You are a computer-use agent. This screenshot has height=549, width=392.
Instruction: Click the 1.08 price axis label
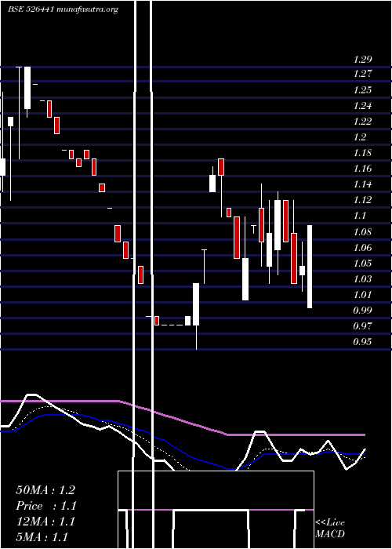click(x=362, y=232)
